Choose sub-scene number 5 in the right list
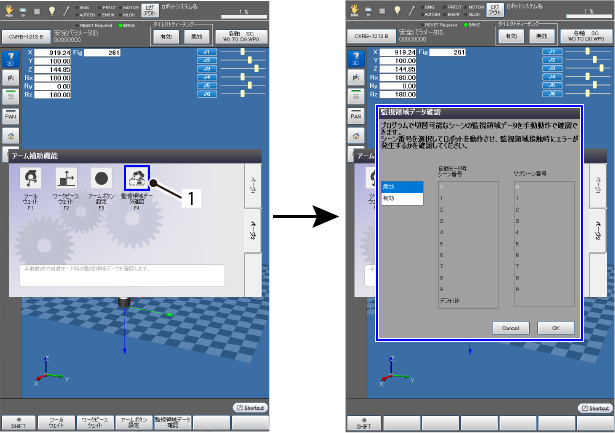Image resolution: width=615 pixels, height=433 pixels. click(x=544, y=244)
